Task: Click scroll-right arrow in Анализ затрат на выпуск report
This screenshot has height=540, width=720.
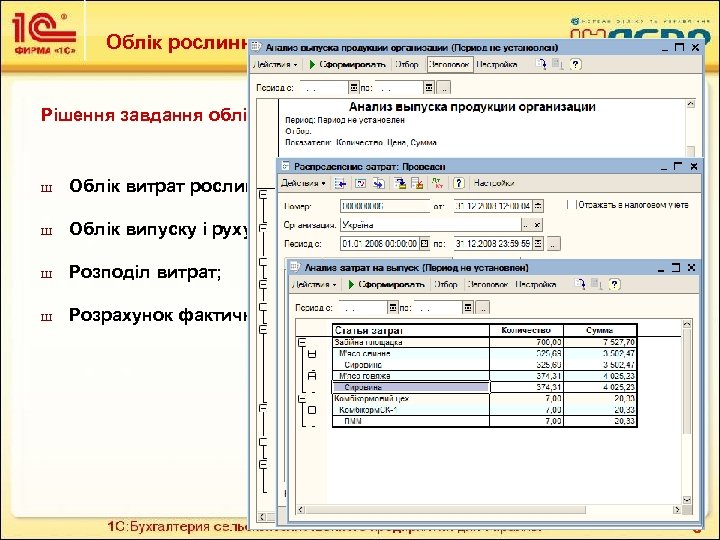Action: (x=677, y=510)
